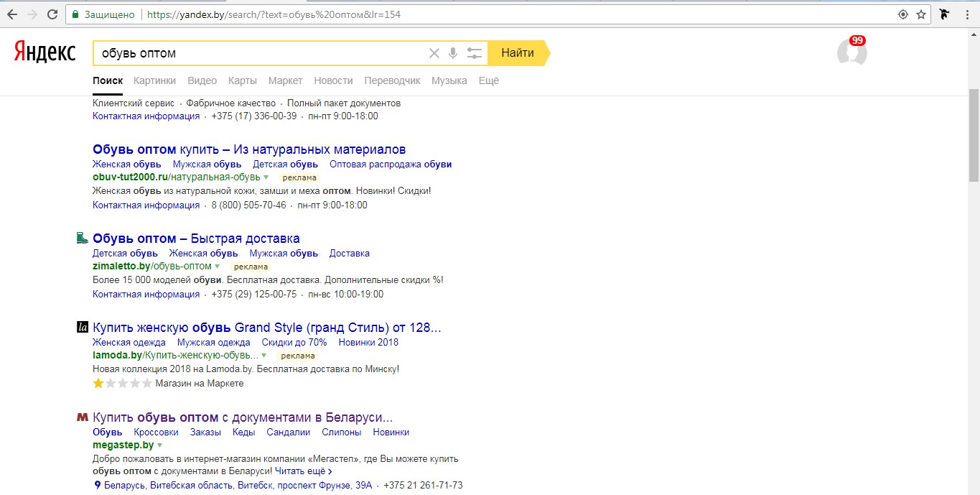
Task: Click 'Скидки до 70%' sitelink
Action: tap(294, 343)
